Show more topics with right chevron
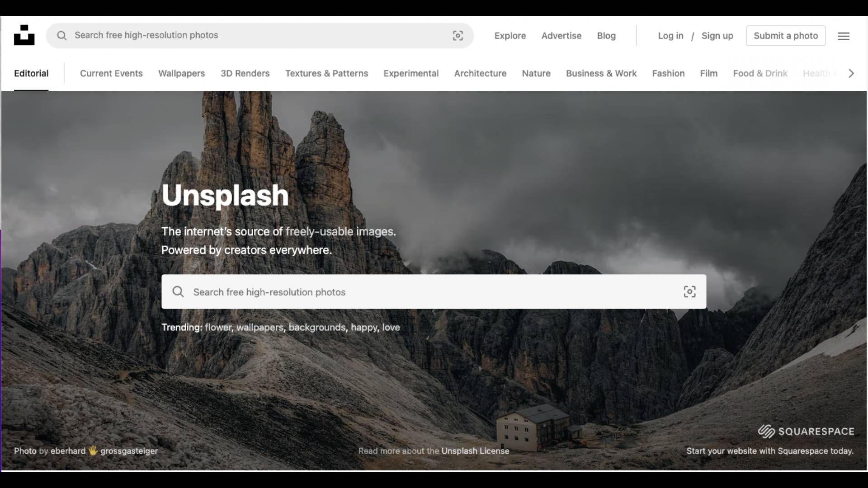Screen dimensions: 868x488 click(x=851, y=73)
